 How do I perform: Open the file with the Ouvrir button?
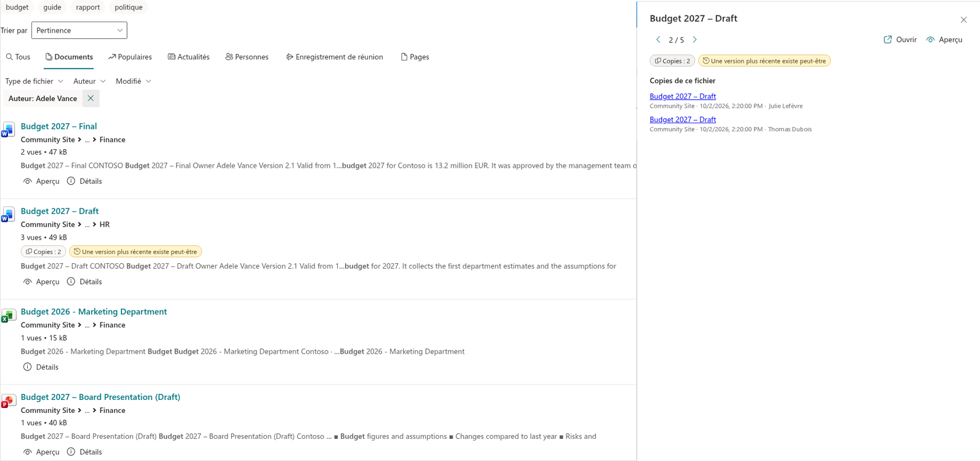tap(900, 39)
